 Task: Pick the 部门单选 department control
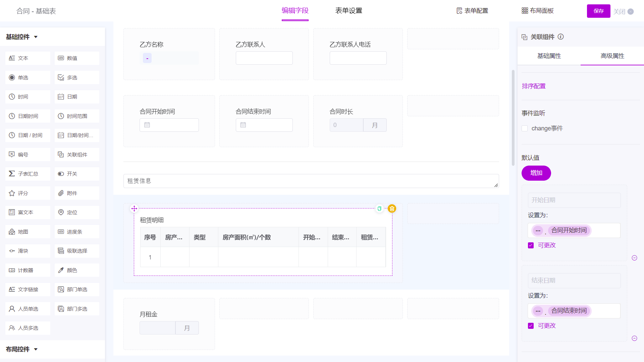(77, 289)
